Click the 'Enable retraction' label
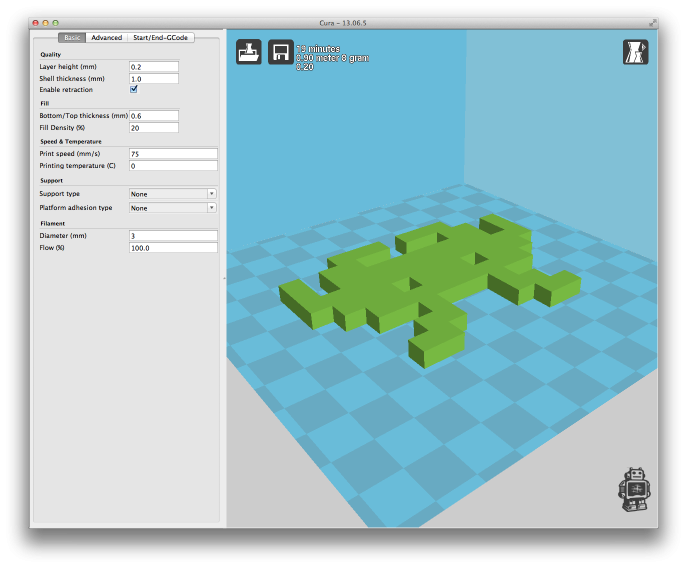The width and height of the screenshot is (687, 568). click(x=66, y=89)
